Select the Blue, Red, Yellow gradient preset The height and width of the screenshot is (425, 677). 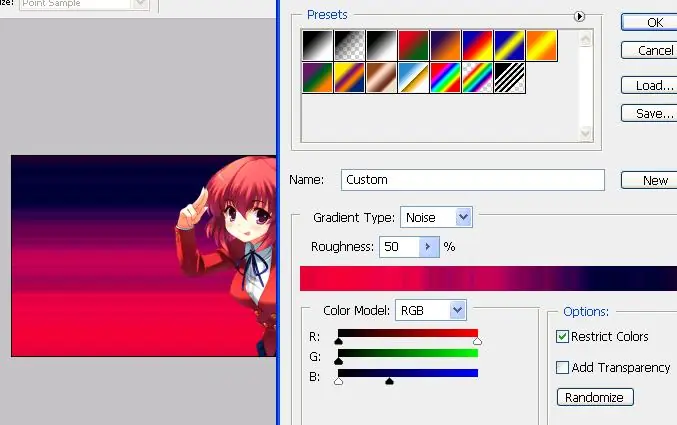coord(477,45)
